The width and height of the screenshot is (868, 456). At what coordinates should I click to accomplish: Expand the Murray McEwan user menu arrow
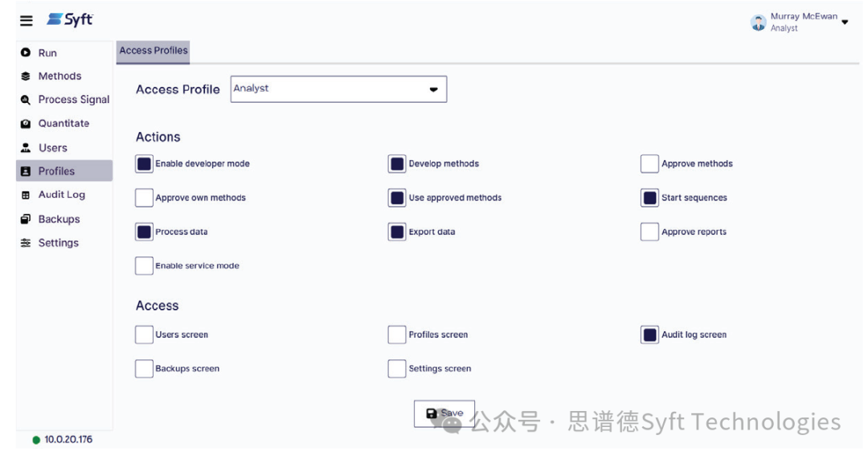845,23
